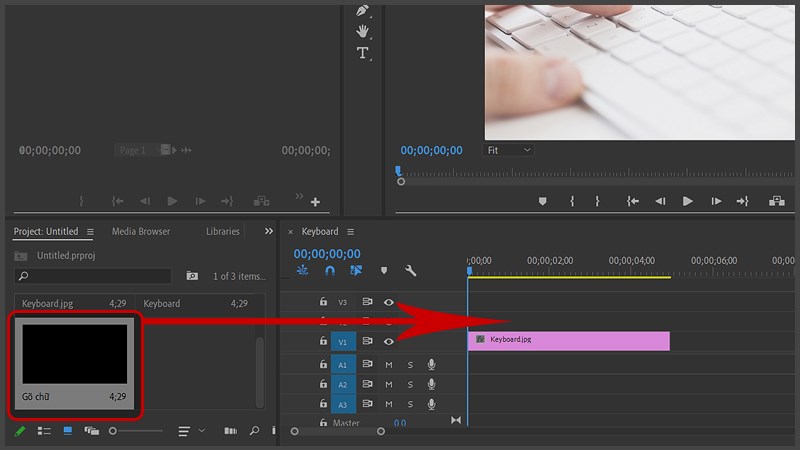Toggle V1 track output eye

[389, 342]
